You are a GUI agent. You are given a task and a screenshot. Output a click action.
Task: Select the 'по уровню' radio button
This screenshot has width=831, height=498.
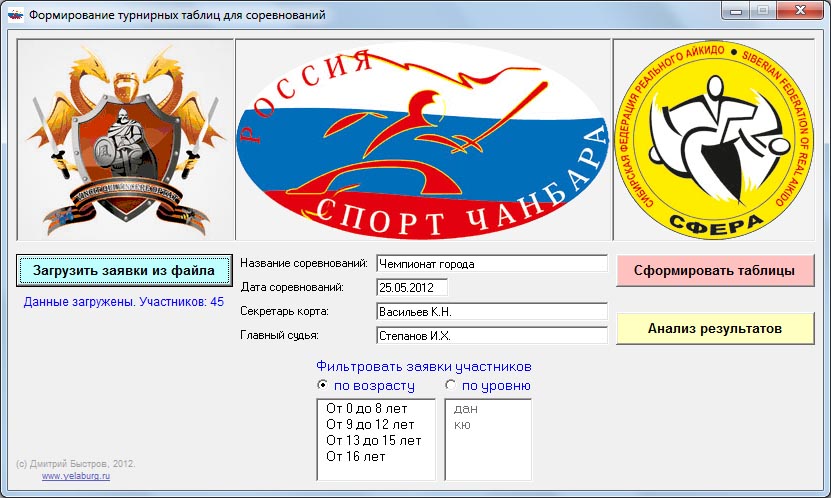(488, 385)
